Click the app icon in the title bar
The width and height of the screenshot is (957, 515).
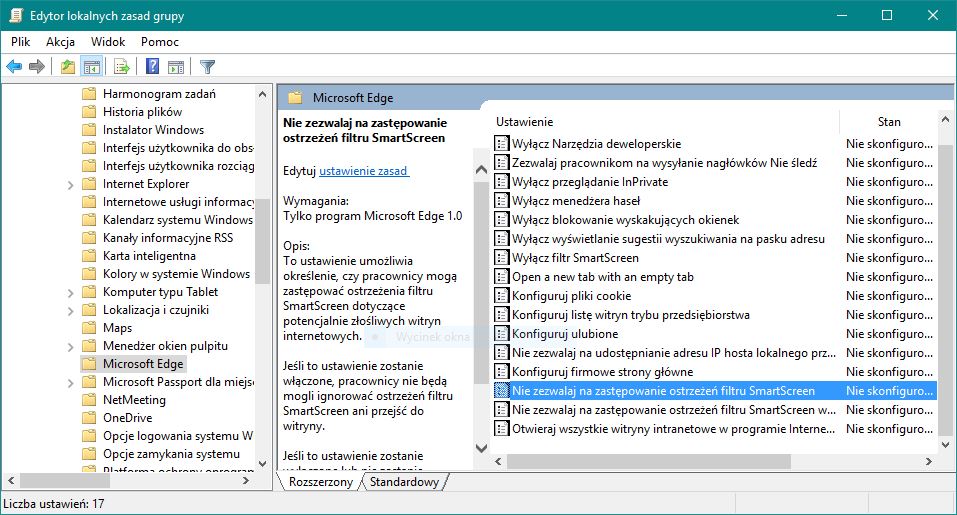16,16
